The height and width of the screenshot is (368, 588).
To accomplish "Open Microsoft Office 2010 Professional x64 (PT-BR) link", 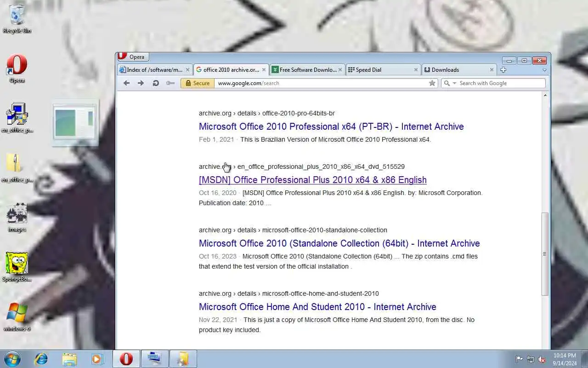I will click(x=331, y=126).
